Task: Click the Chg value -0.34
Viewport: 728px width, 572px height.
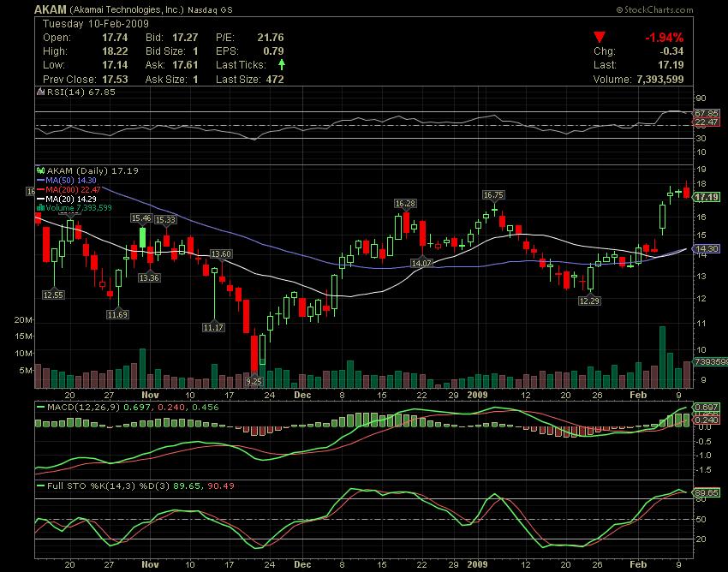Action: [671, 51]
